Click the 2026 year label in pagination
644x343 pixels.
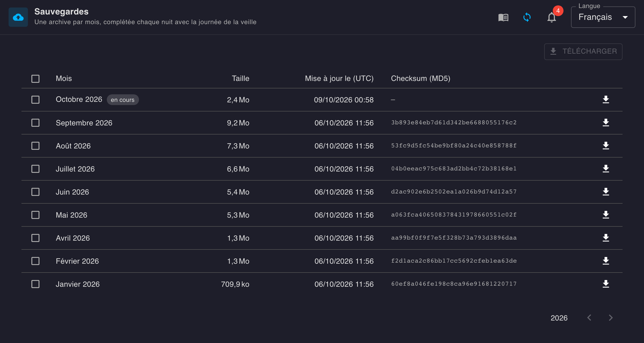coord(559,318)
